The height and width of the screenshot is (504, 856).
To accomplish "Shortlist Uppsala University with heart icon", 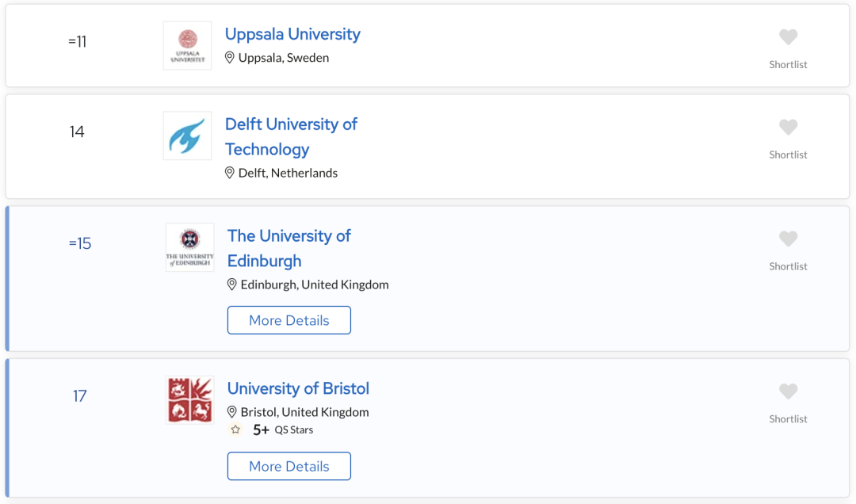I will point(788,37).
